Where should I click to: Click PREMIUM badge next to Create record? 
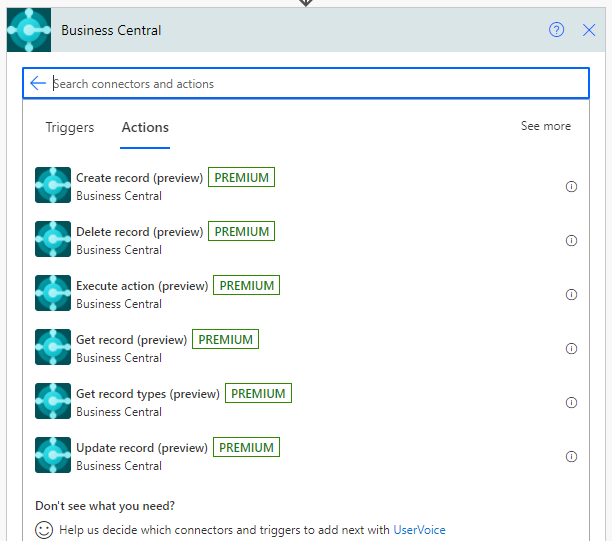click(x=241, y=177)
